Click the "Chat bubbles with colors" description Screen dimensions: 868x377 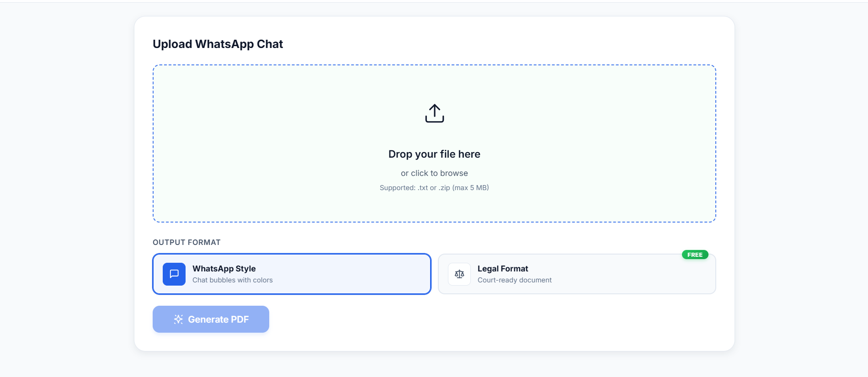[x=232, y=280]
